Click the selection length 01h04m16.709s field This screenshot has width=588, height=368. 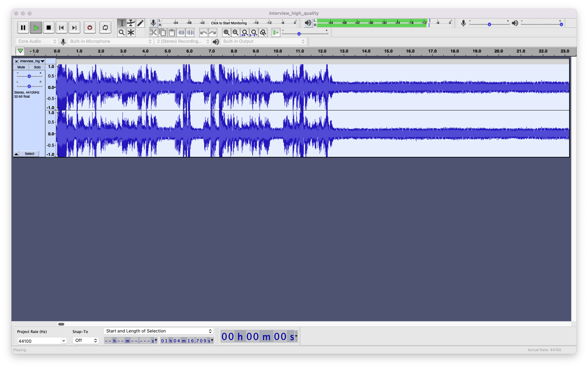pos(187,341)
